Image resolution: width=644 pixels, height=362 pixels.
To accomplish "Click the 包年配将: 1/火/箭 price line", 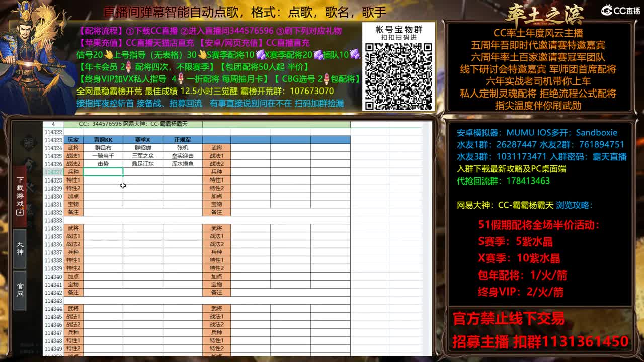I will point(522,275).
